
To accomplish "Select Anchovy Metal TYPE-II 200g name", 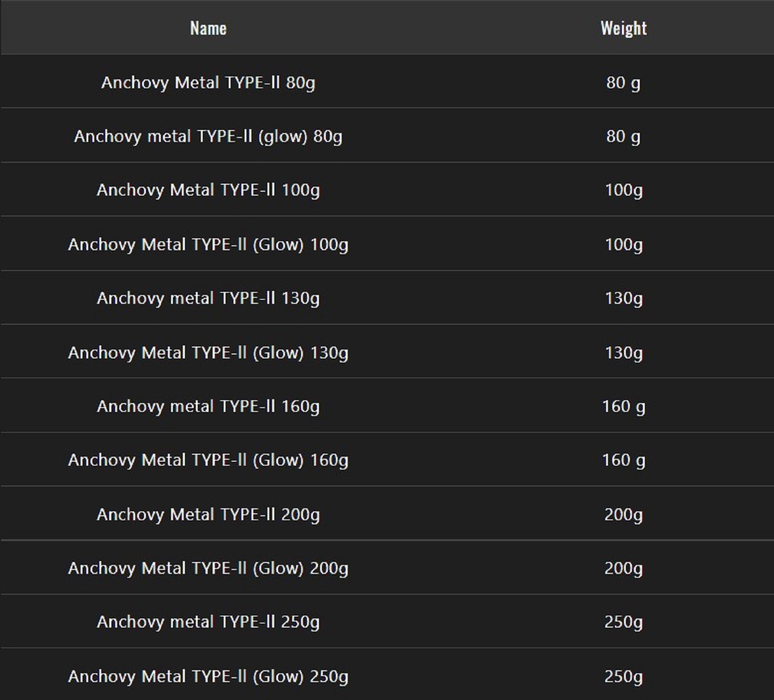I will [x=208, y=514].
